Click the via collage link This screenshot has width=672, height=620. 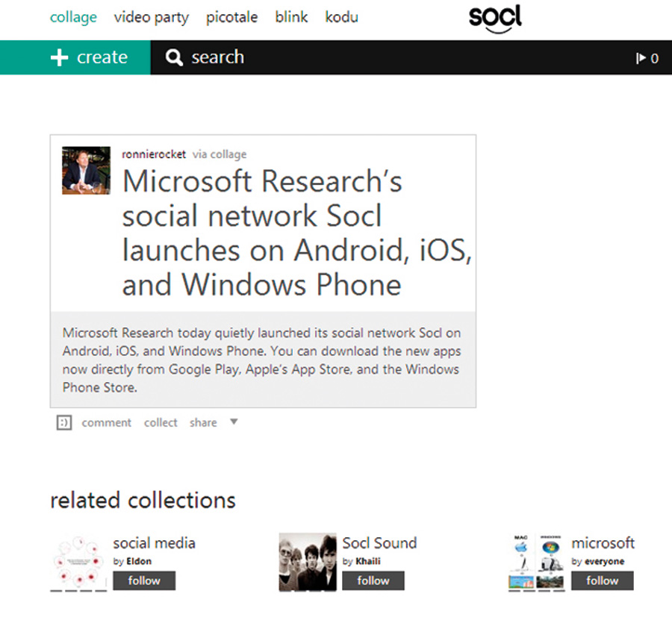click(220, 154)
